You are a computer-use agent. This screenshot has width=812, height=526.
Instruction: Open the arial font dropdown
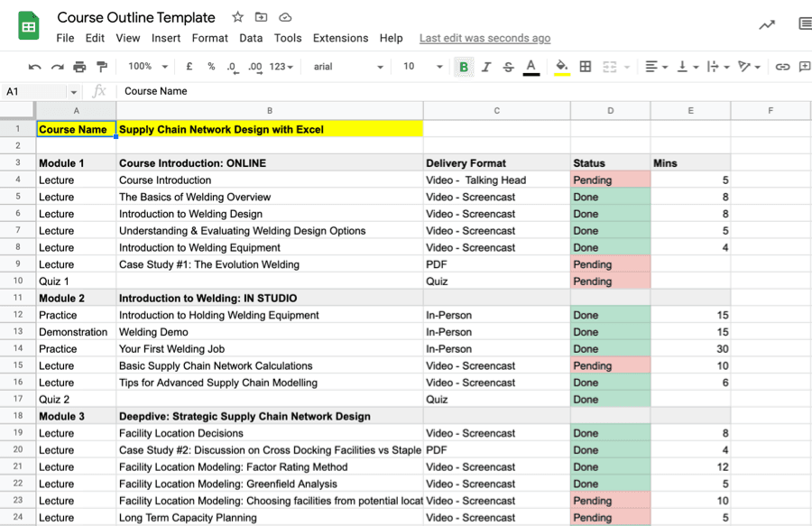click(348, 67)
